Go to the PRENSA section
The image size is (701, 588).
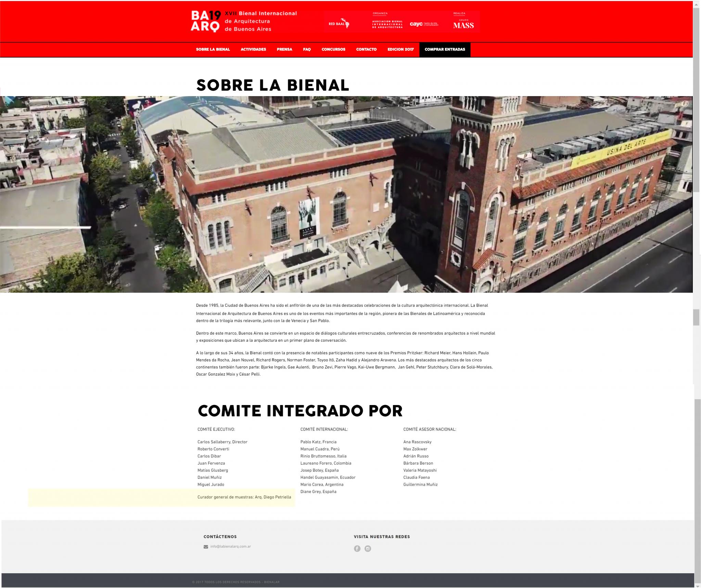click(x=284, y=50)
